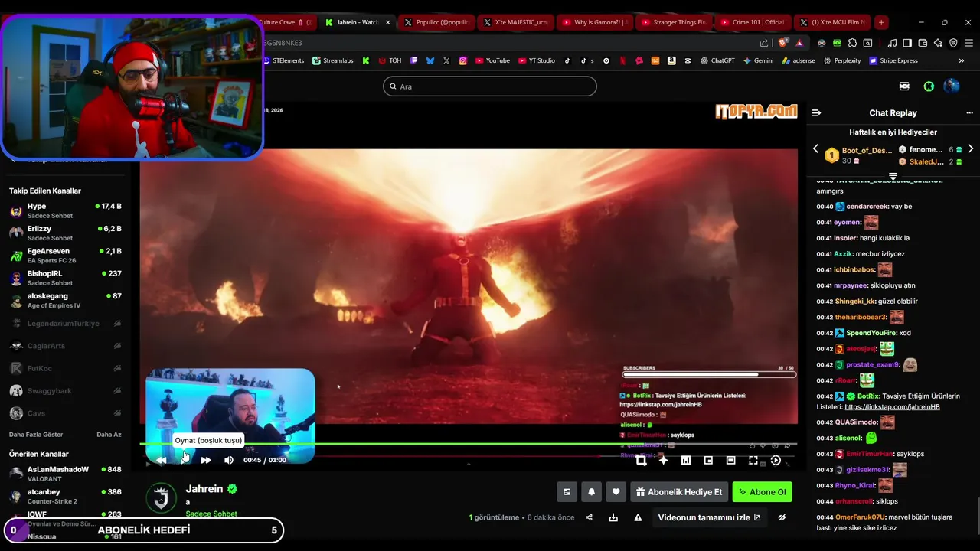Toggle the hide eye-slash icon below video

click(782, 517)
